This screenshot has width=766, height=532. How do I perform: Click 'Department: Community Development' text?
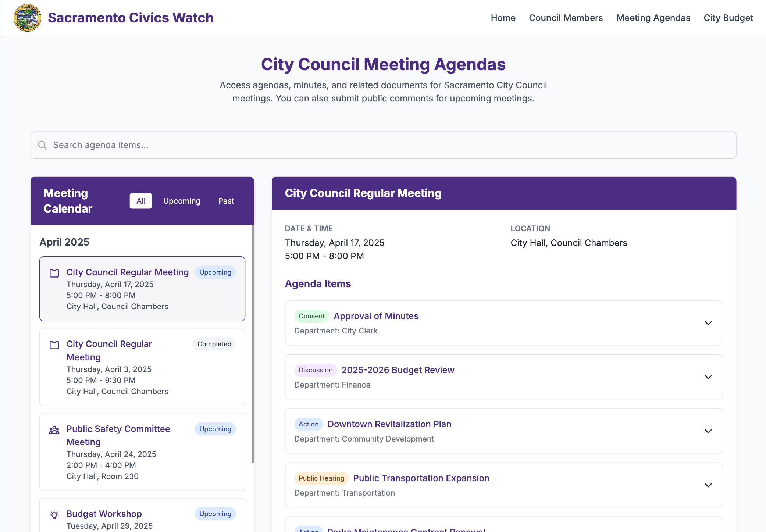point(364,439)
